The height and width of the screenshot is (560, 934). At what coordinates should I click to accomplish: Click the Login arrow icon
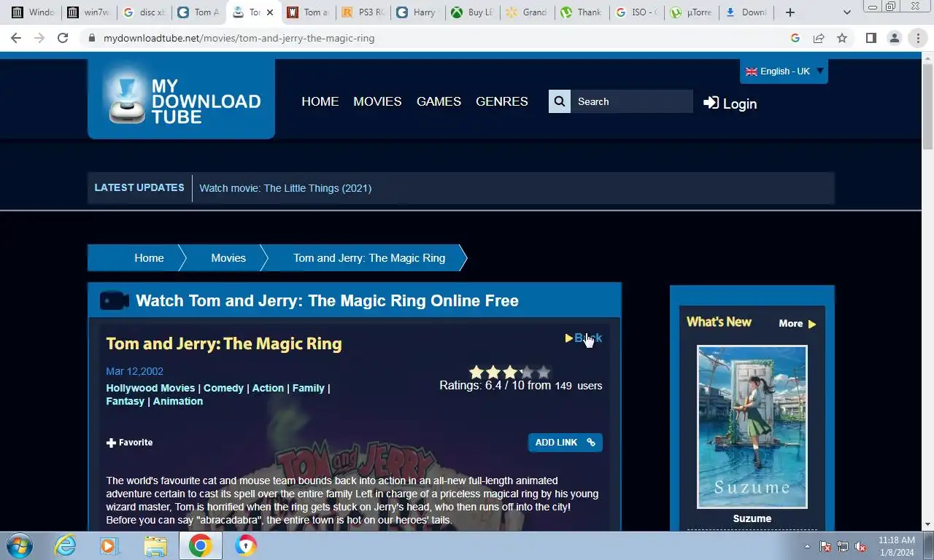[711, 103]
